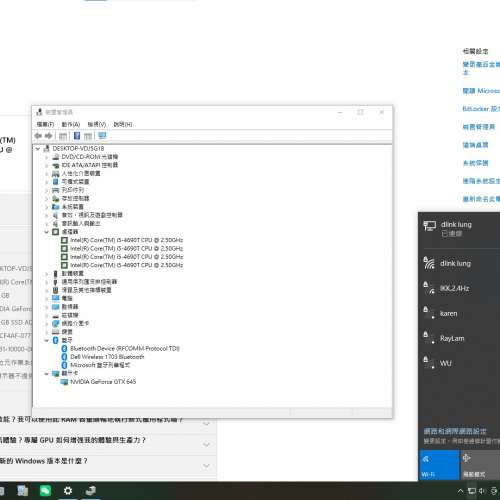Select the karen Wi-Fi network
This screenshot has width=500, height=500.
pos(459,313)
